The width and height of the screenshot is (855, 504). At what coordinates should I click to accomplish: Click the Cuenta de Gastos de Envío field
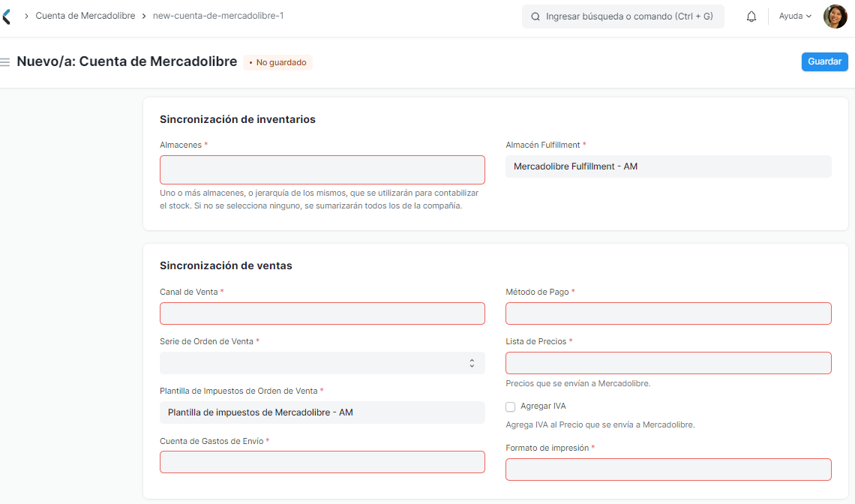(322, 462)
